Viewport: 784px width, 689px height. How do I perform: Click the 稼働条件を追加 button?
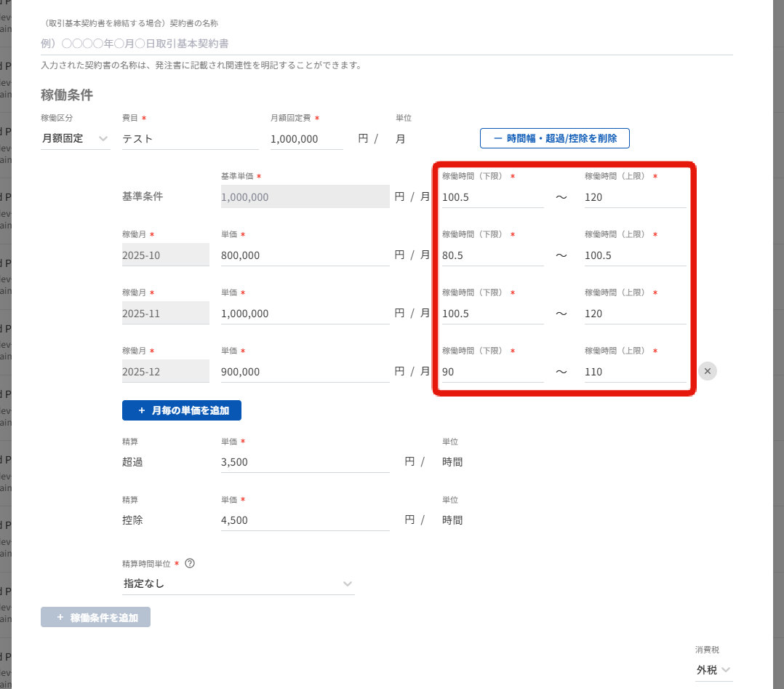[96, 618]
